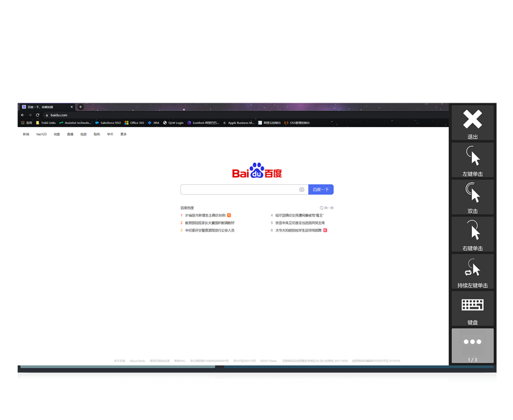Screen dimensions: 513x420
Task: Expand the 更多 menu in Baidu navigation
Action: tap(123, 134)
